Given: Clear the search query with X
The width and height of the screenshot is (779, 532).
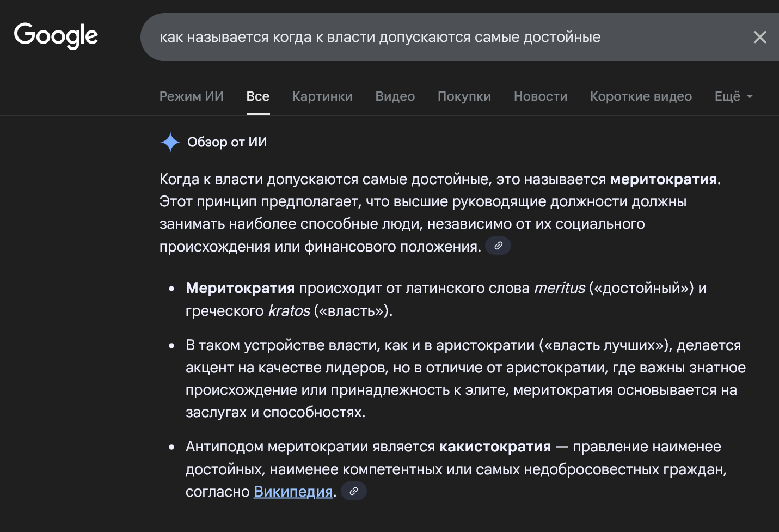Looking at the screenshot, I should pos(759,37).
